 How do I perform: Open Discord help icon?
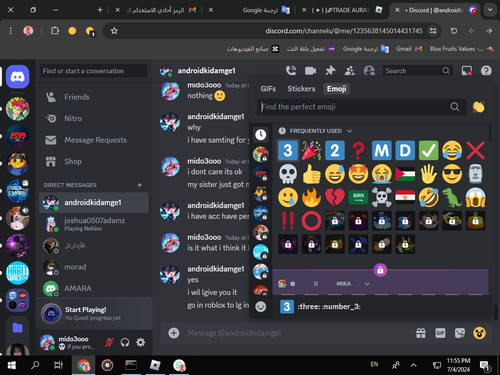pos(486,71)
